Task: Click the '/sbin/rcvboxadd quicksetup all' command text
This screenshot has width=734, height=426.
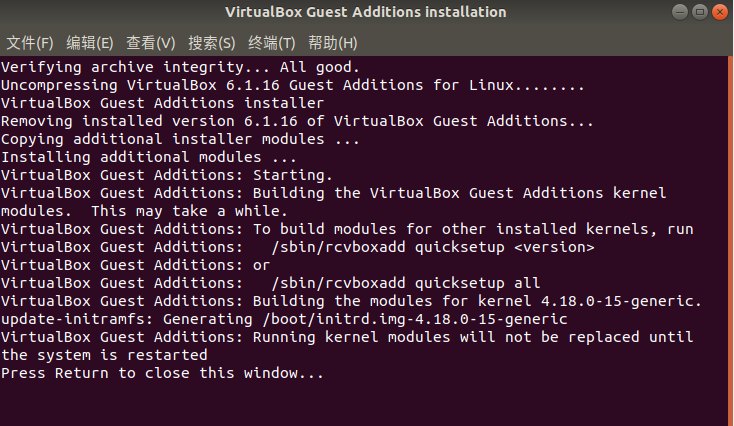Action: (x=406, y=283)
